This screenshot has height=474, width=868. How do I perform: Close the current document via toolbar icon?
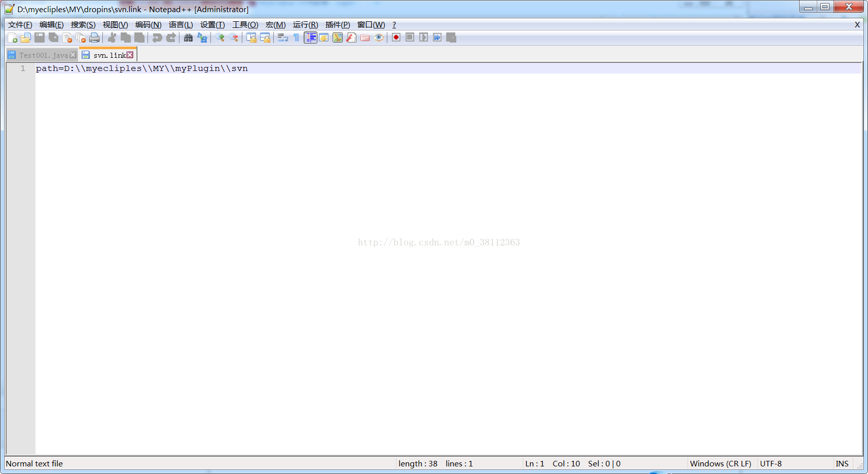pyautogui.click(x=67, y=38)
